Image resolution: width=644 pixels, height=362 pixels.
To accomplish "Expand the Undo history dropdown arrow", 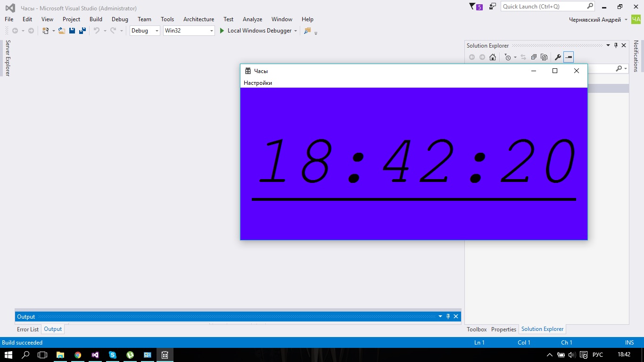I will point(105,31).
